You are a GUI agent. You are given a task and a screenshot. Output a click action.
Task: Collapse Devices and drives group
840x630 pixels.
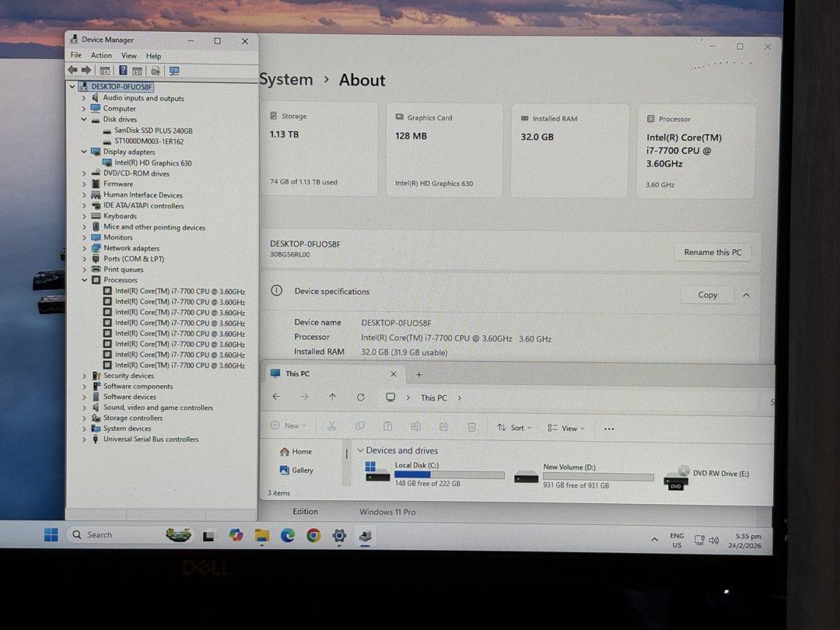361,450
